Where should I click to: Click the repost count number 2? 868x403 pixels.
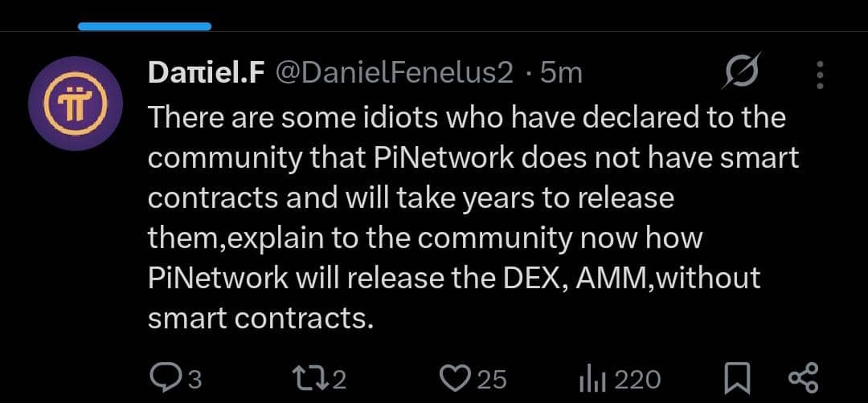[x=338, y=379]
